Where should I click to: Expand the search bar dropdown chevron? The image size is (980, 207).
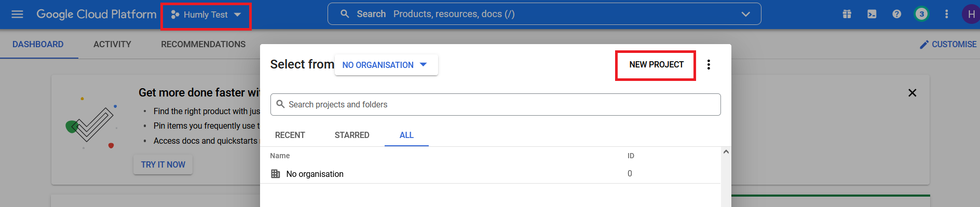click(746, 14)
